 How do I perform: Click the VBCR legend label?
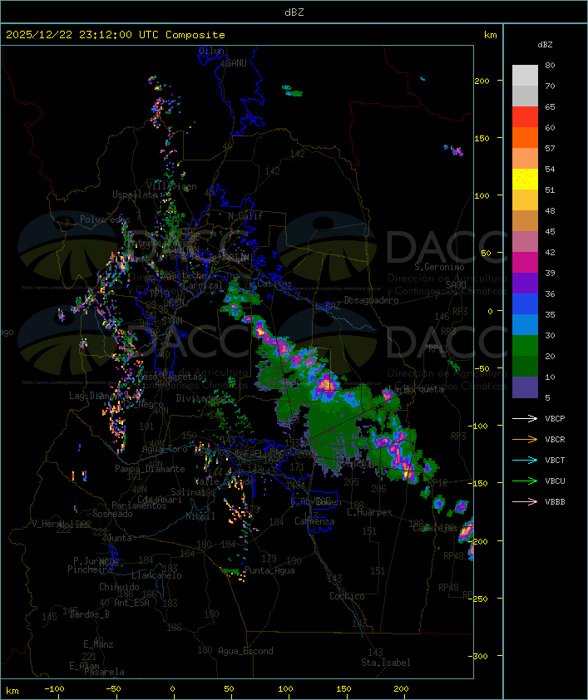pyautogui.click(x=555, y=439)
